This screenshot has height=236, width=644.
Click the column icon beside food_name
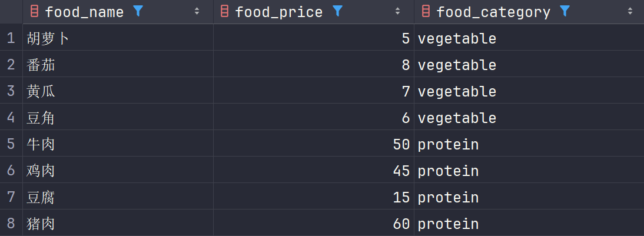pos(35,12)
